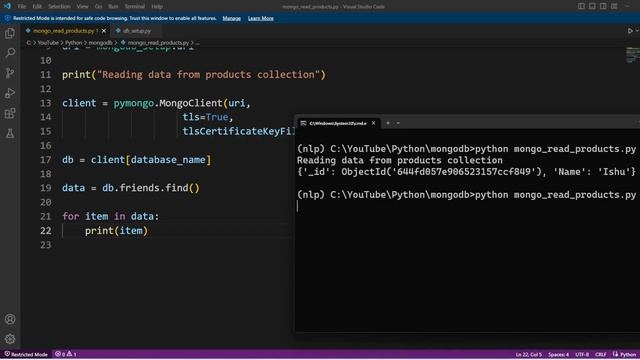The height and width of the screenshot is (360, 640).
Task: Open the Accounts menu icon
Action: [x=10, y=319]
